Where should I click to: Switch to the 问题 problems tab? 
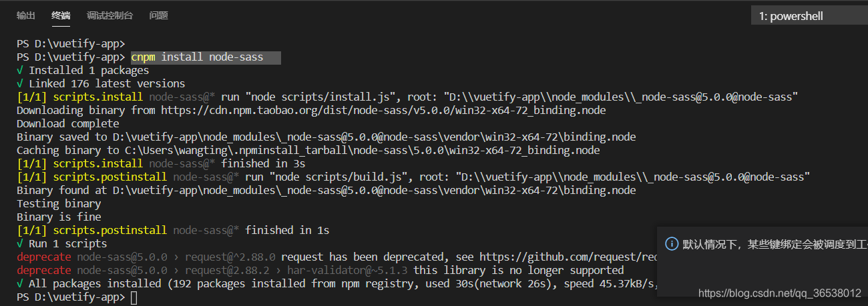(159, 15)
